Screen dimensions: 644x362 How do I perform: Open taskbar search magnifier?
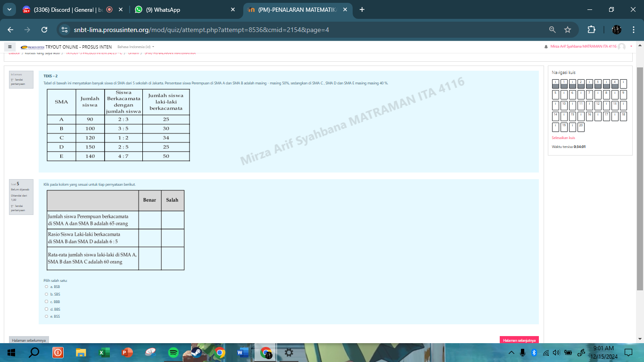point(34,353)
